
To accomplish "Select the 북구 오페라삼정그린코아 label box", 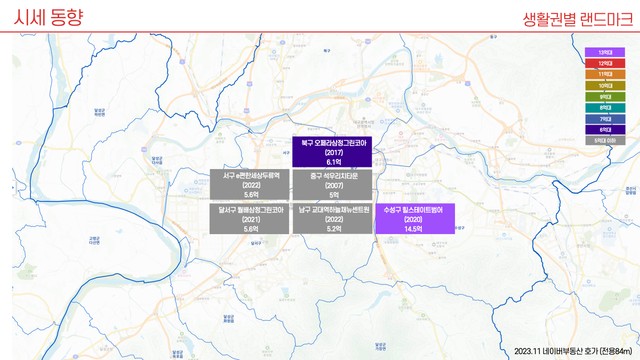I will point(332,152).
